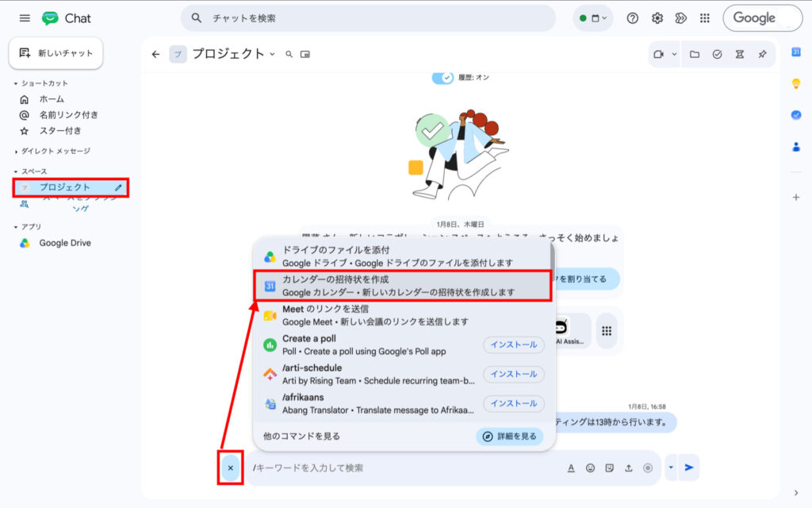
Task: Collapse the アプリ section
Action: pyautogui.click(x=16, y=227)
